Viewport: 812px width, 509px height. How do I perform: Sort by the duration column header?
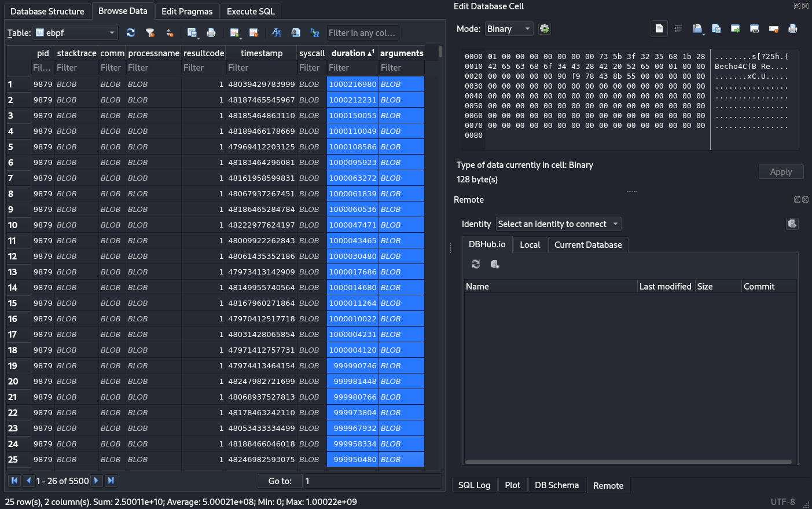[352, 53]
